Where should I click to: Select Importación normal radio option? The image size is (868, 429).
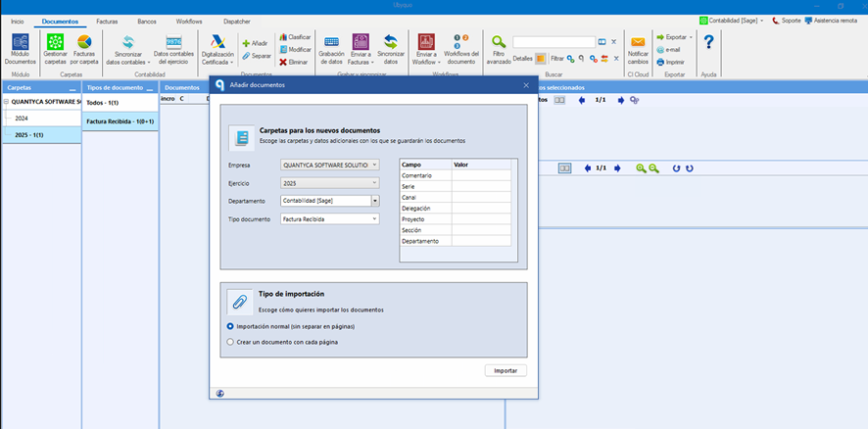[230, 326]
